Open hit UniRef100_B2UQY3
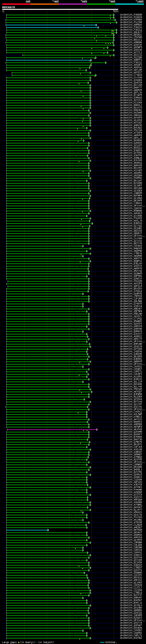Screen dimensions: 146x644 coord(131,618)
